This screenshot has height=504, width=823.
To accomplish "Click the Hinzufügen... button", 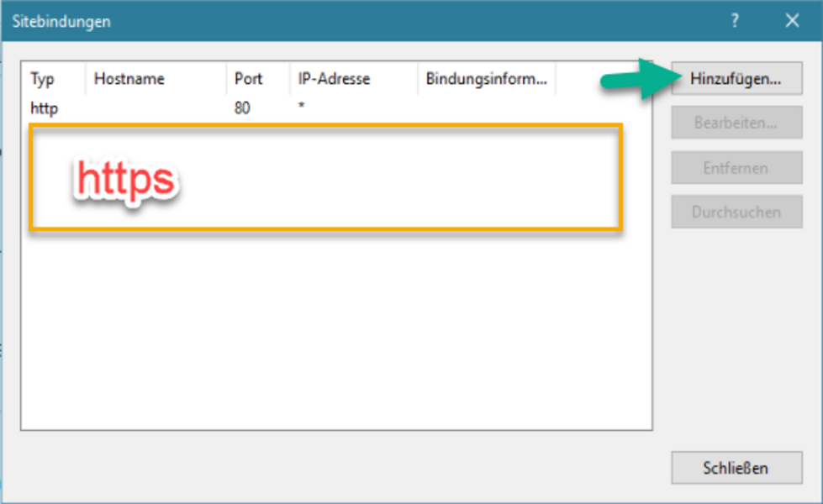I will [736, 80].
